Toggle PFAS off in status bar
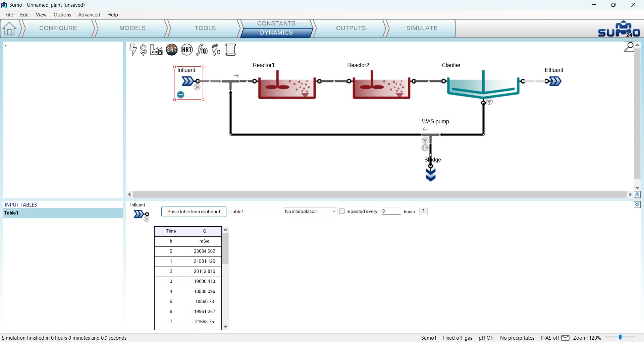The image size is (644, 342). (550, 338)
